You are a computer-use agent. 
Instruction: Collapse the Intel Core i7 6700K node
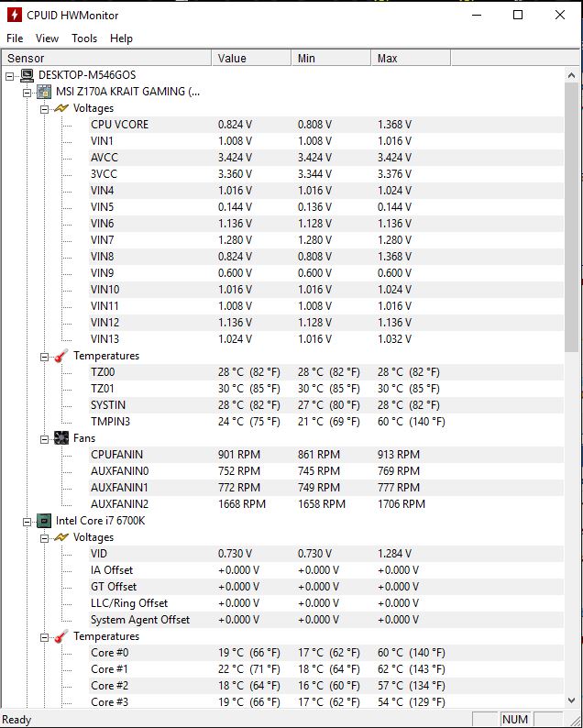pos(27,522)
